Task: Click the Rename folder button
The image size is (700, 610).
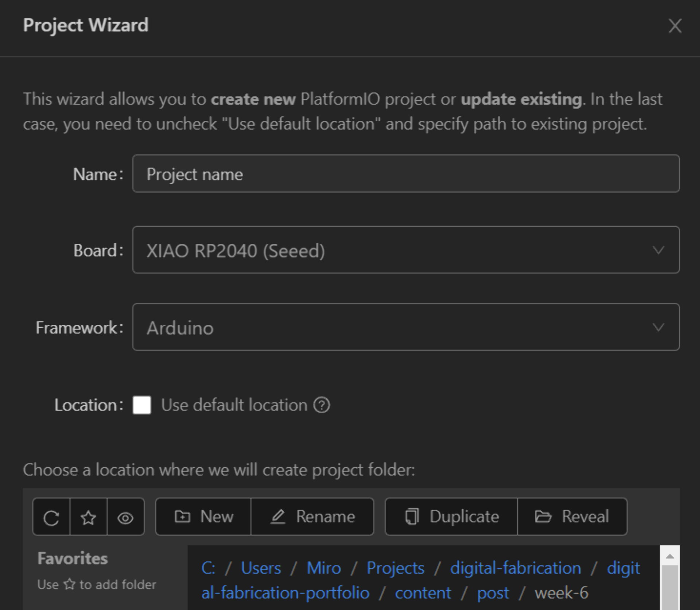Action: (312, 517)
